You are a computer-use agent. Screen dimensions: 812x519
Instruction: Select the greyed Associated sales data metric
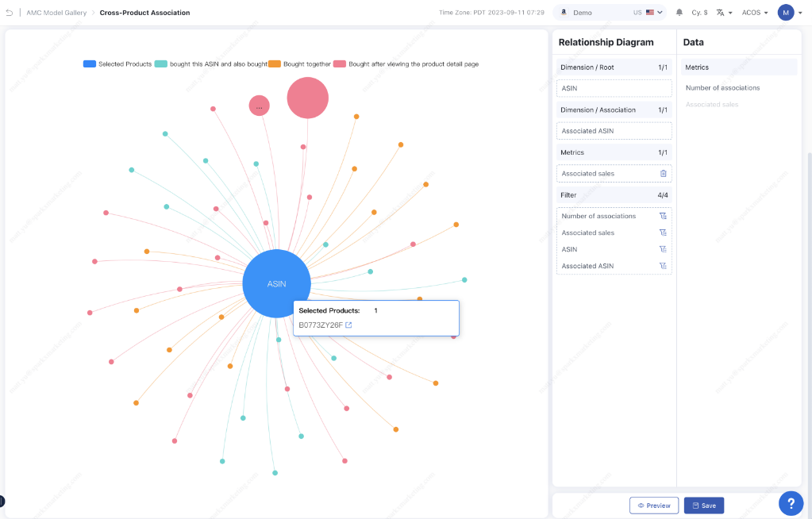point(712,105)
